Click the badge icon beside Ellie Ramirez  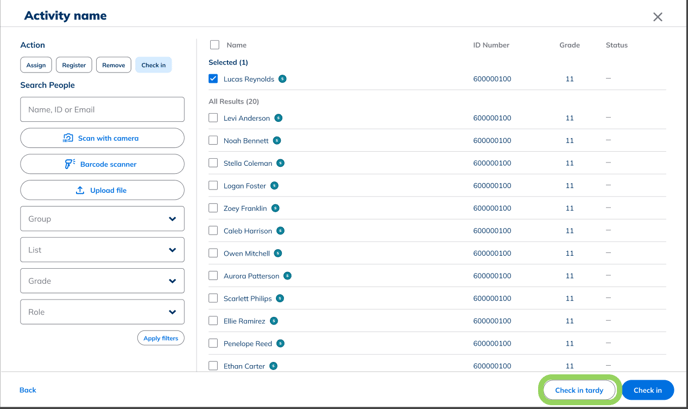pyautogui.click(x=274, y=321)
